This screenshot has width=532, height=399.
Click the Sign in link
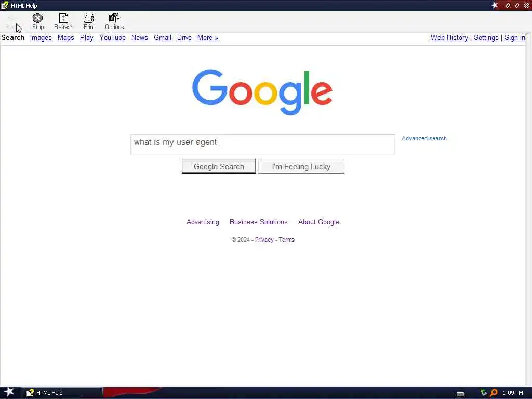(x=515, y=37)
